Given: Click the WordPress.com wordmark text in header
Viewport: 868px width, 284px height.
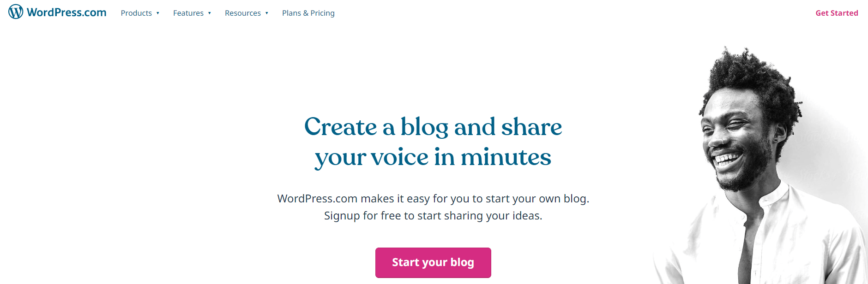Looking at the screenshot, I should coord(66,12).
